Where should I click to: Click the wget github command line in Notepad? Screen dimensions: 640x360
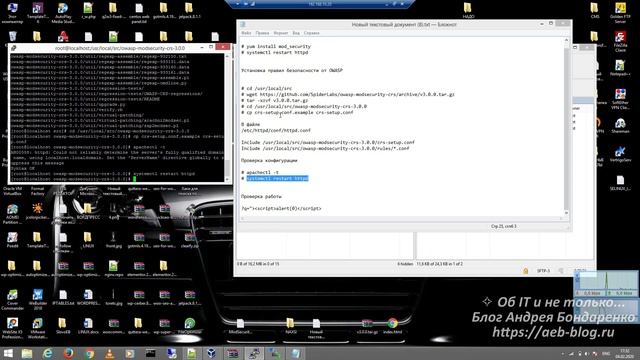[x=348, y=94]
